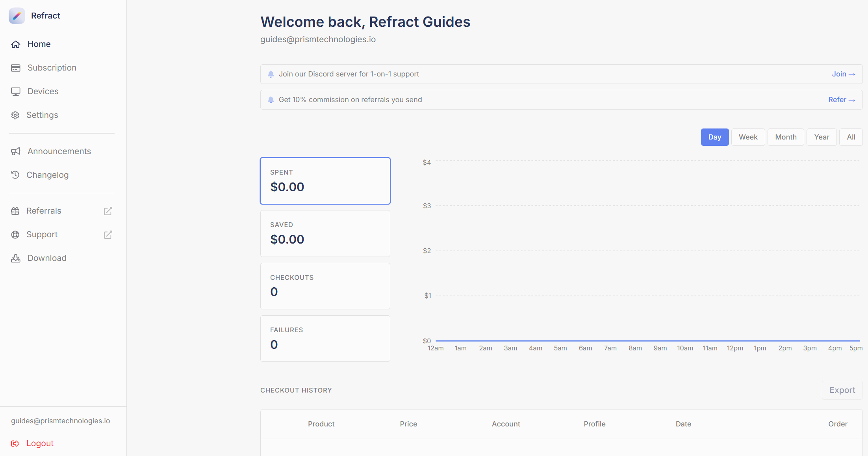Click the Date column header
The width and height of the screenshot is (868, 456).
point(683,424)
